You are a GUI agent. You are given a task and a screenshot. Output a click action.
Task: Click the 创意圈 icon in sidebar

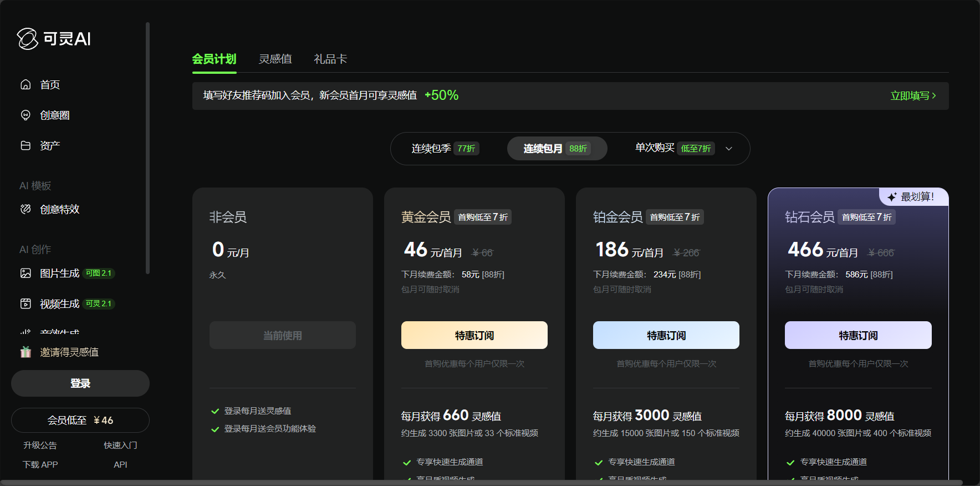[25, 115]
